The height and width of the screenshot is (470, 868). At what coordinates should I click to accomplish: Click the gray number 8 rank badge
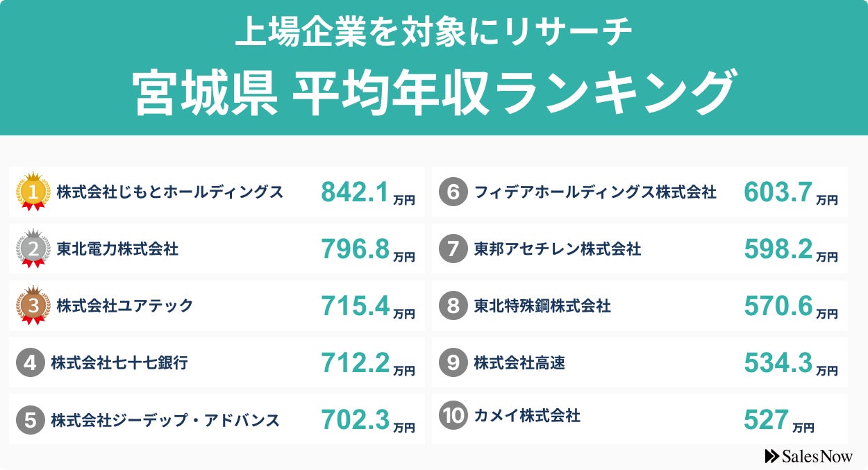[x=453, y=306]
